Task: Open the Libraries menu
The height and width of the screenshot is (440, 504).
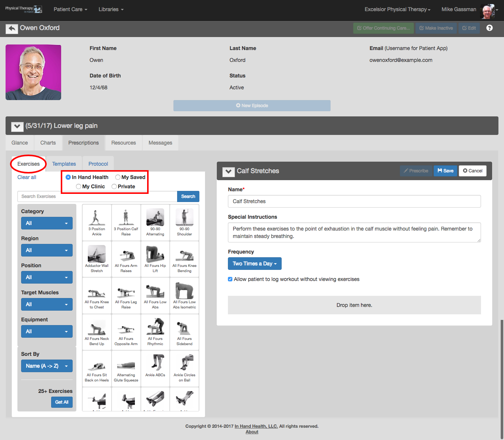Action: pos(111,9)
